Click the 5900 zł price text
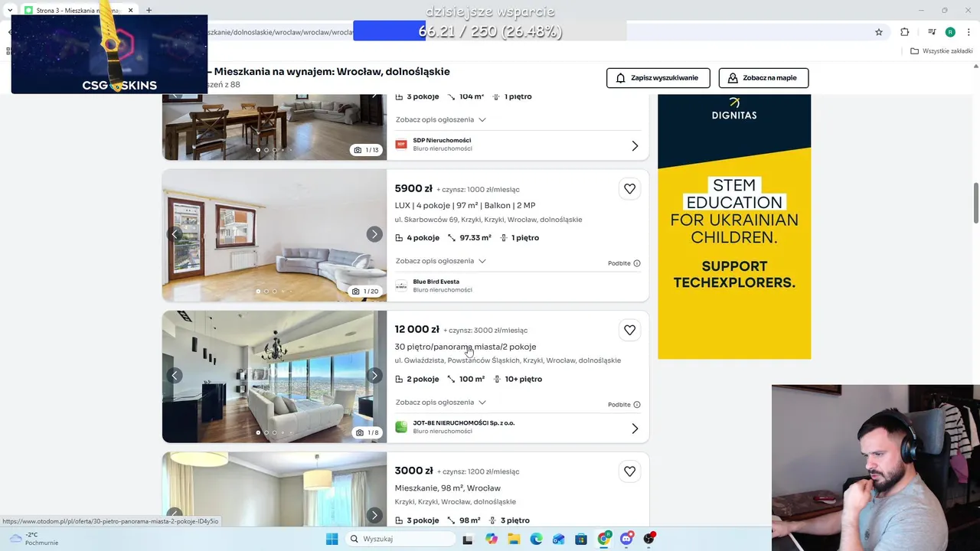 coord(413,189)
